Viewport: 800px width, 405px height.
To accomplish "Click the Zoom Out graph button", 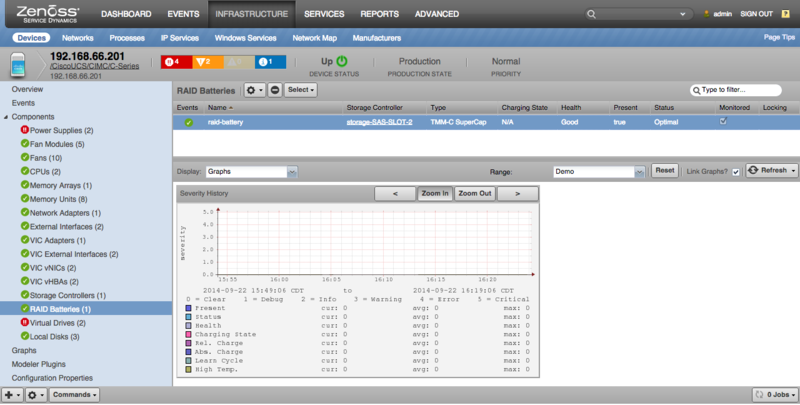I will click(474, 194).
